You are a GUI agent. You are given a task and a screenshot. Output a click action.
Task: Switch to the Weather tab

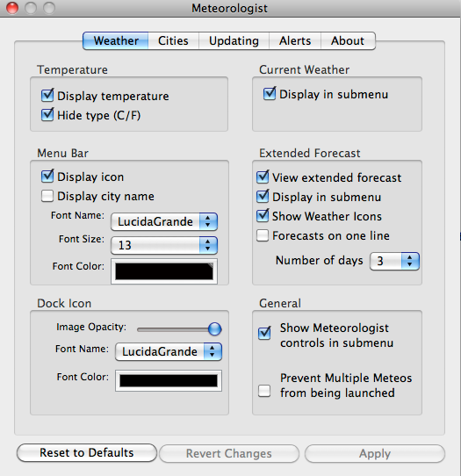coord(116,40)
